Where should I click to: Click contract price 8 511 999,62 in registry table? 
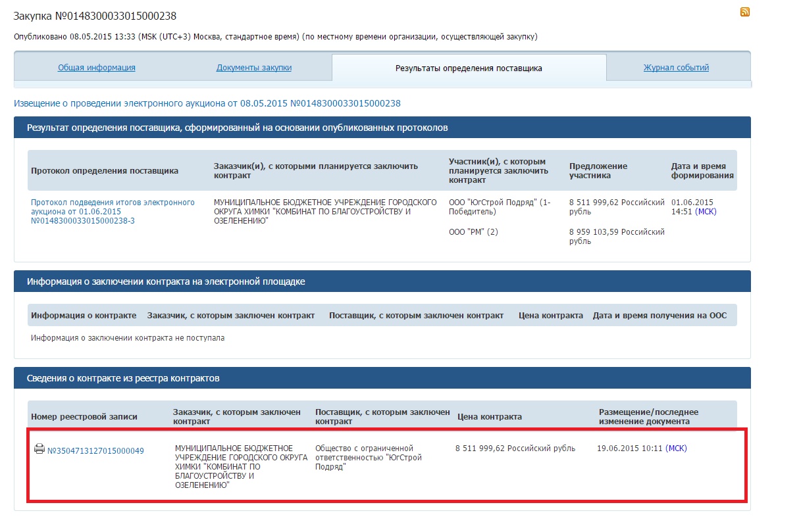(x=515, y=448)
